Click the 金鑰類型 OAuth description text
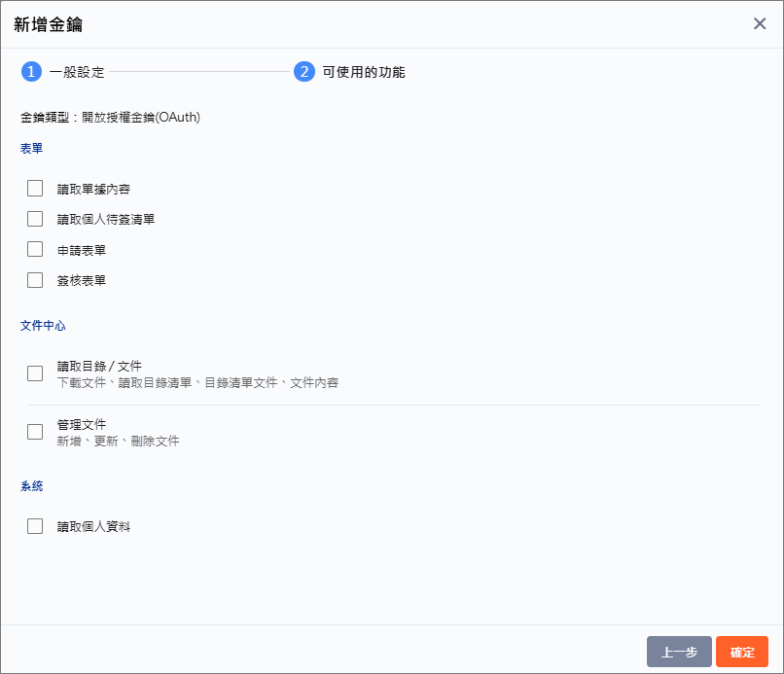The height and width of the screenshot is (674, 784). 110,117
